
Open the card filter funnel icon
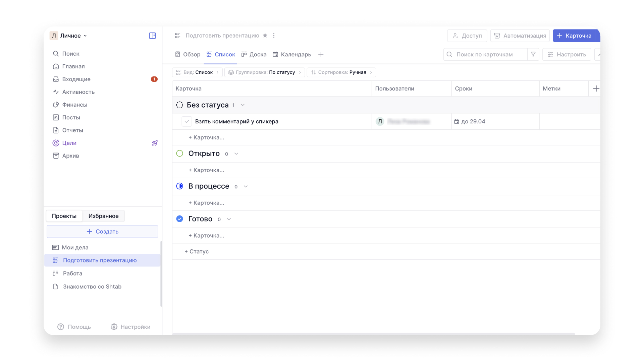tap(533, 54)
